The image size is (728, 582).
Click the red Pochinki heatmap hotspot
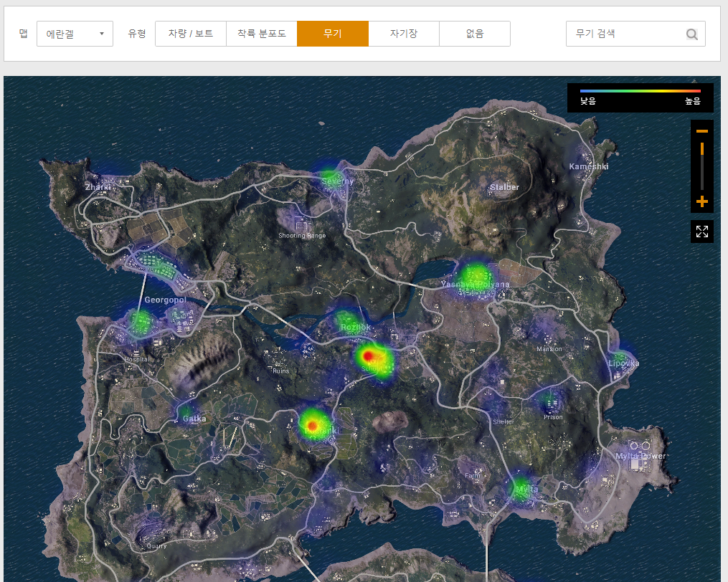coord(313,426)
